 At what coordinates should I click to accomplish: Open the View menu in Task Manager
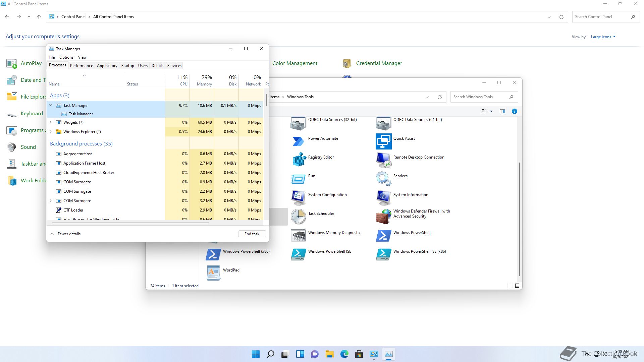pos(82,57)
